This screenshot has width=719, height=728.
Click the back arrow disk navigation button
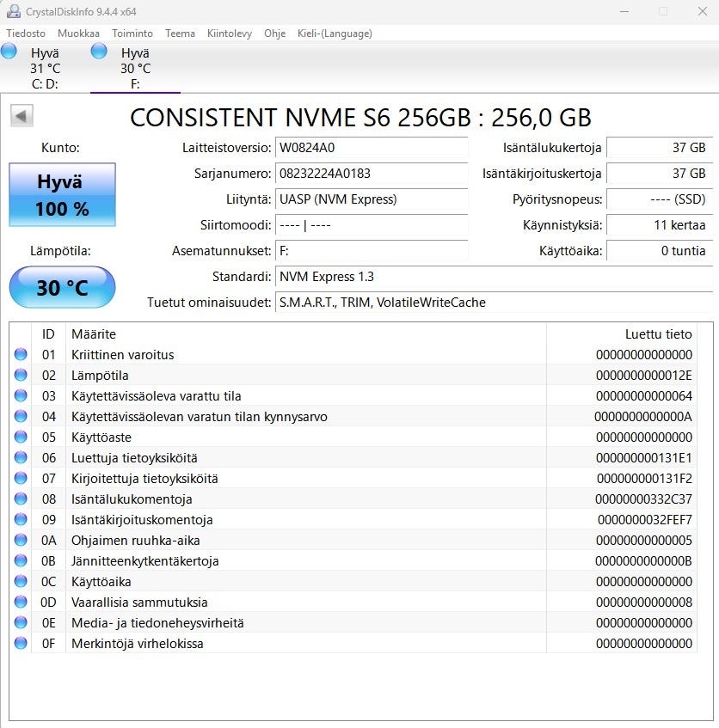tap(22, 116)
